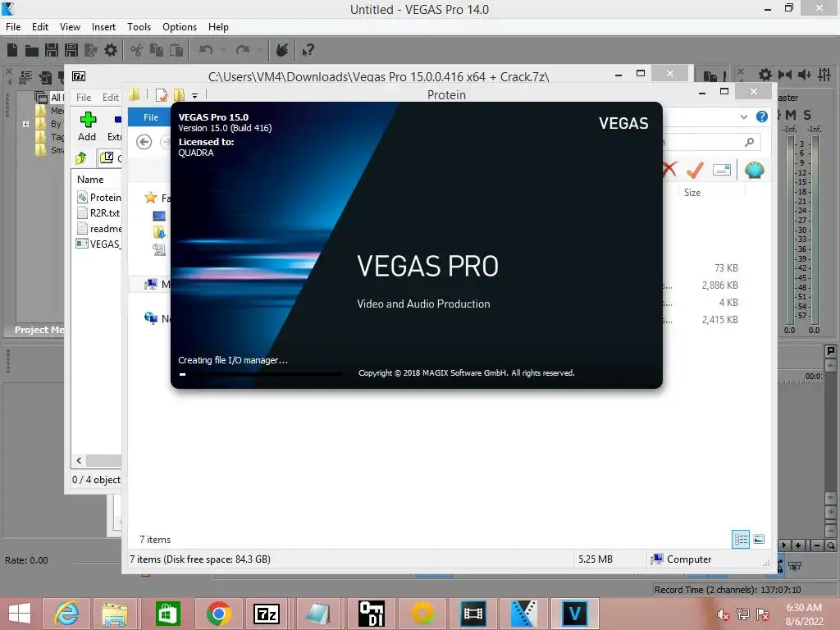
Task: Click the Save icon in VEGAS toolbar
Action: click(52, 50)
